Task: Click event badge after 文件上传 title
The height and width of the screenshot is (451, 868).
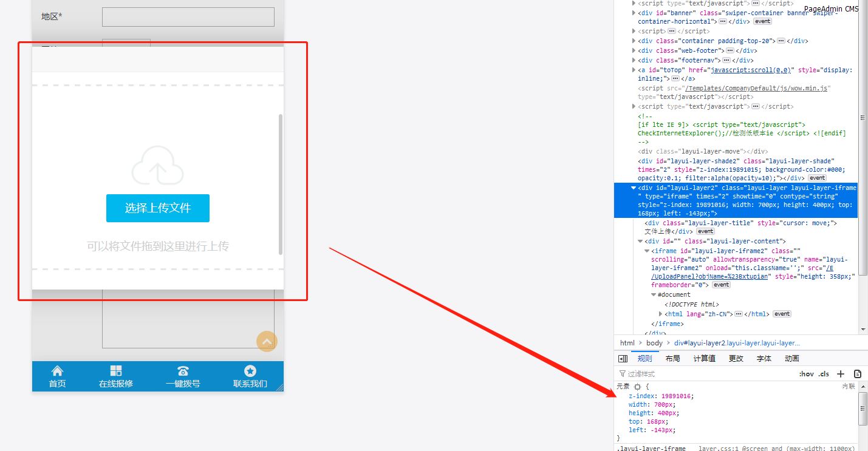Action: point(705,231)
